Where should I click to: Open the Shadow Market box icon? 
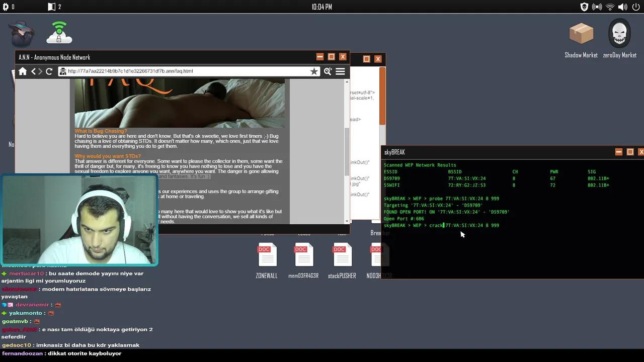point(581,34)
